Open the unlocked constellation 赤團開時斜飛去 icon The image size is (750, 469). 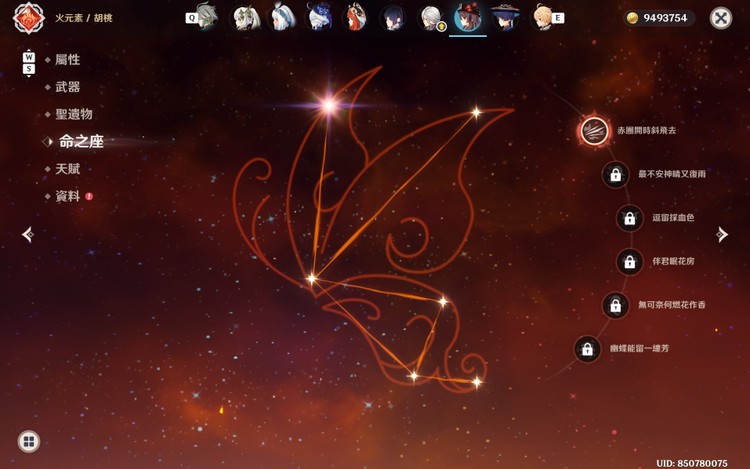pos(594,131)
